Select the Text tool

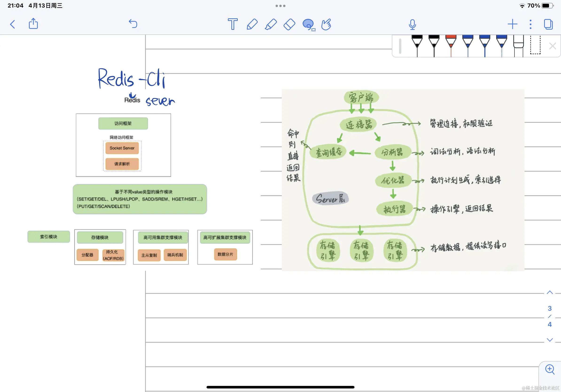pyautogui.click(x=233, y=24)
